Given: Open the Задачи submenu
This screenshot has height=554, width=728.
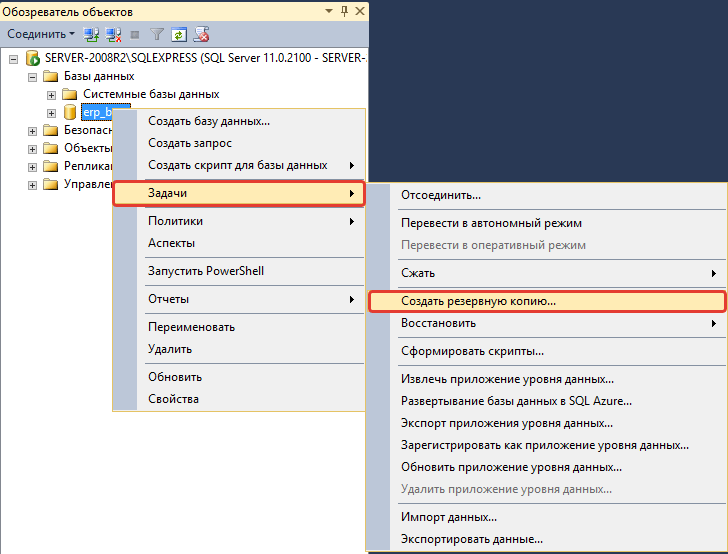Looking at the screenshot, I should point(238,193).
